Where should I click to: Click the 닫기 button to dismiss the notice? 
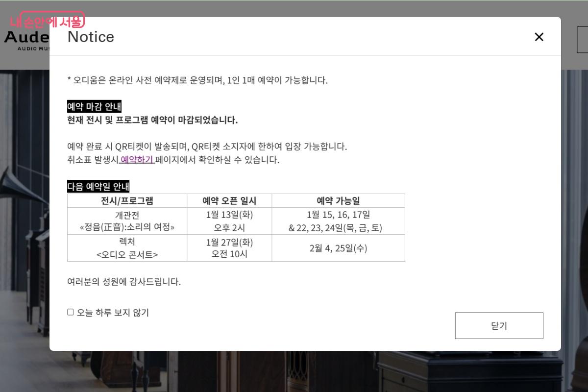[x=499, y=325]
